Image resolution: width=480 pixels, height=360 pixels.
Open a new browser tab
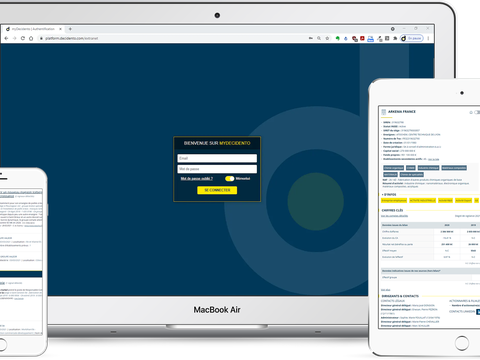click(70, 29)
